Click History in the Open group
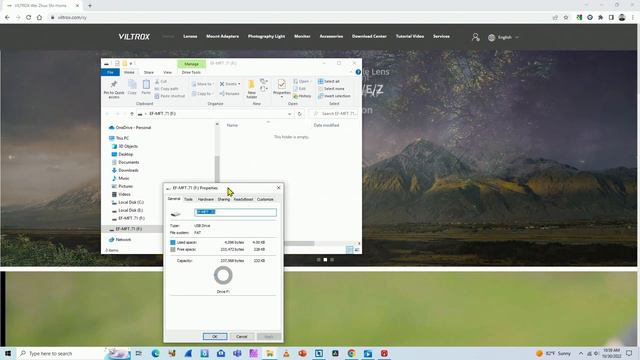This screenshot has height=360, width=640. tap(302, 96)
